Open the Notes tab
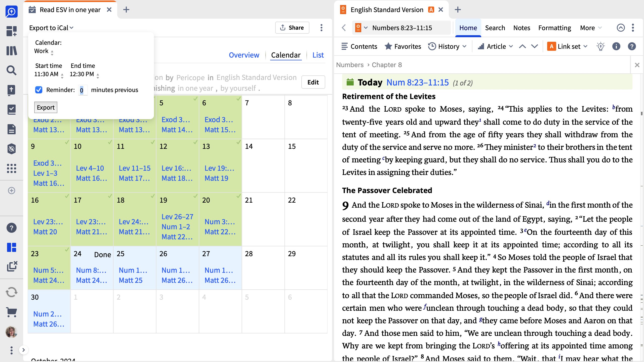The image size is (644, 362). coord(521,28)
